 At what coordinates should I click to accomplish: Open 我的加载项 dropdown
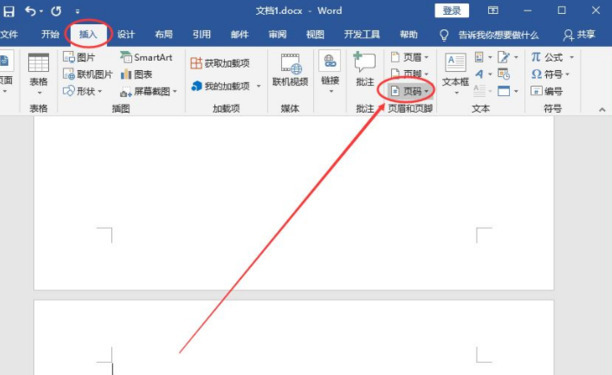click(226, 86)
